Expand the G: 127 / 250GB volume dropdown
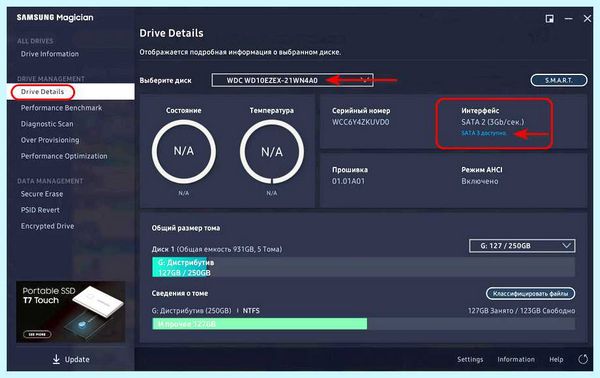This screenshot has height=378, width=600. click(522, 246)
